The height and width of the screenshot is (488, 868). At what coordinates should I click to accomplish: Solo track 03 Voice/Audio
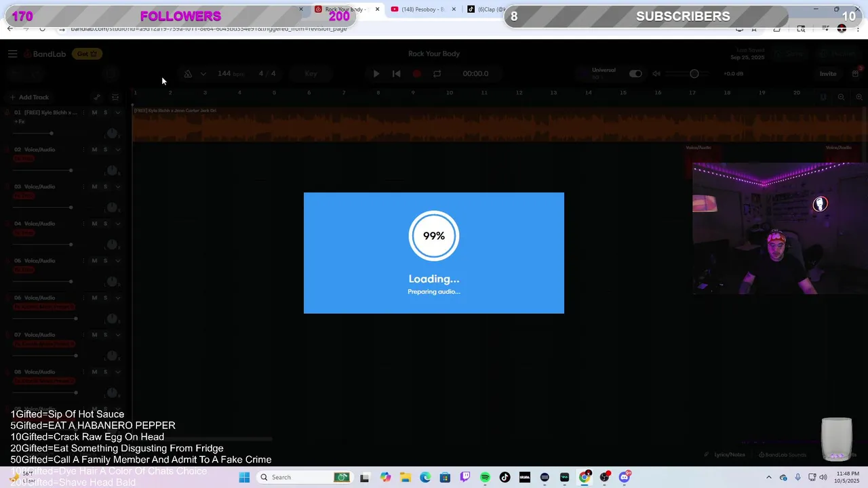tap(105, 186)
